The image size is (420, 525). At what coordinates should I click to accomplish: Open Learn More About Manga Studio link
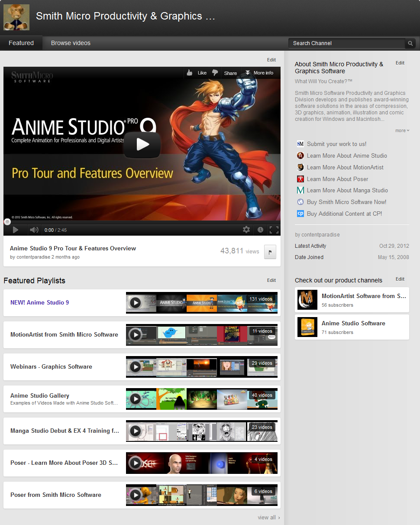(x=347, y=190)
